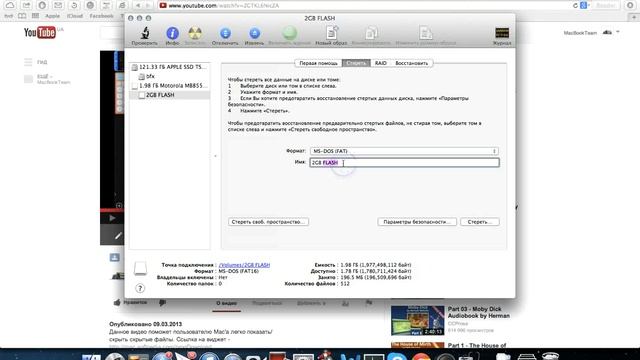Switch to the О видео tab on YouTube
Image resolution: width=640 pixels, height=360 pixels.
click(227, 303)
